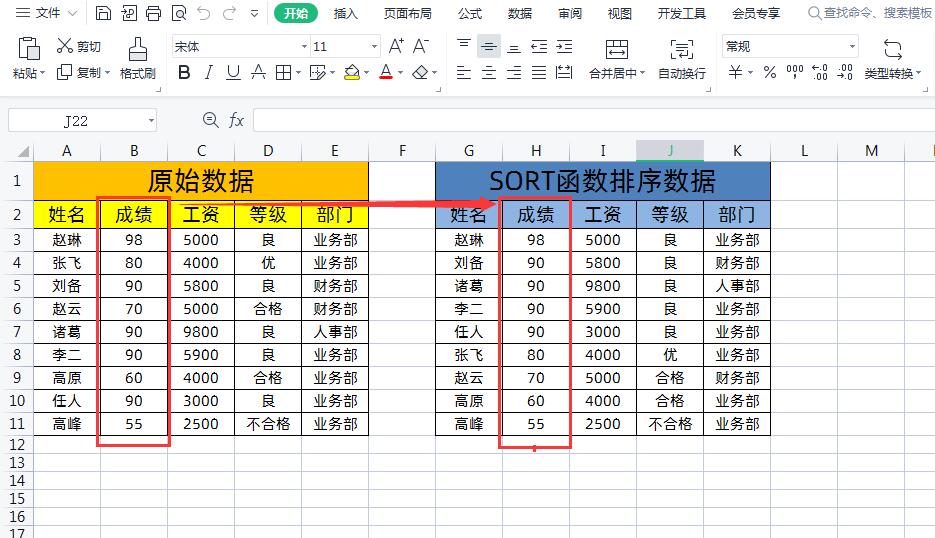Viewport: 935px width, 538px height.
Task: Click the 合并居中 (Merge and Center) button
Action: pos(617,59)
